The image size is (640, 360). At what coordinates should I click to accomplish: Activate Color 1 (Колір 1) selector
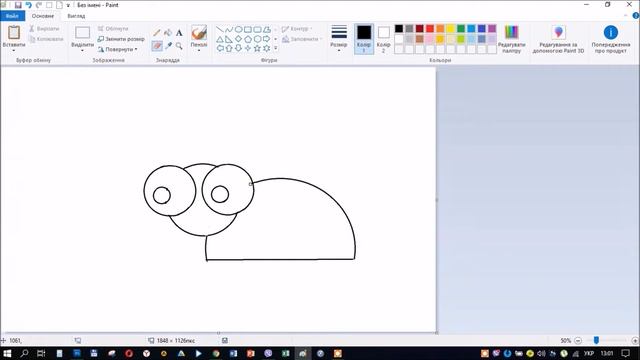[x=364, y=39]
